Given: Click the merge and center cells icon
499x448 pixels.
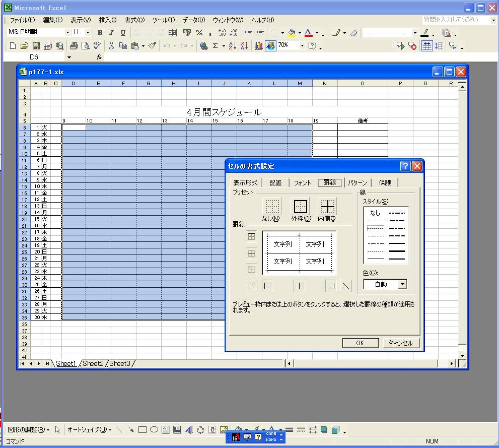Looking at the screenshot, I should [x=173, y=32].
